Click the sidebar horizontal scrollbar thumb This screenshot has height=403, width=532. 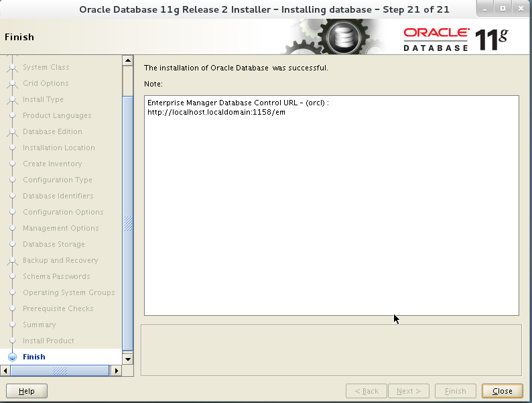coord(60,370)
